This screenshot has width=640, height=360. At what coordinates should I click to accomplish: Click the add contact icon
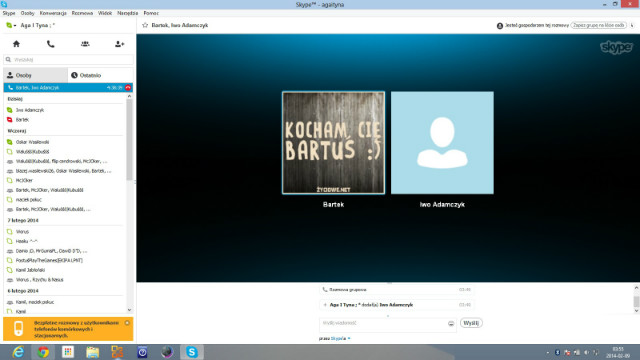(119, 44)
